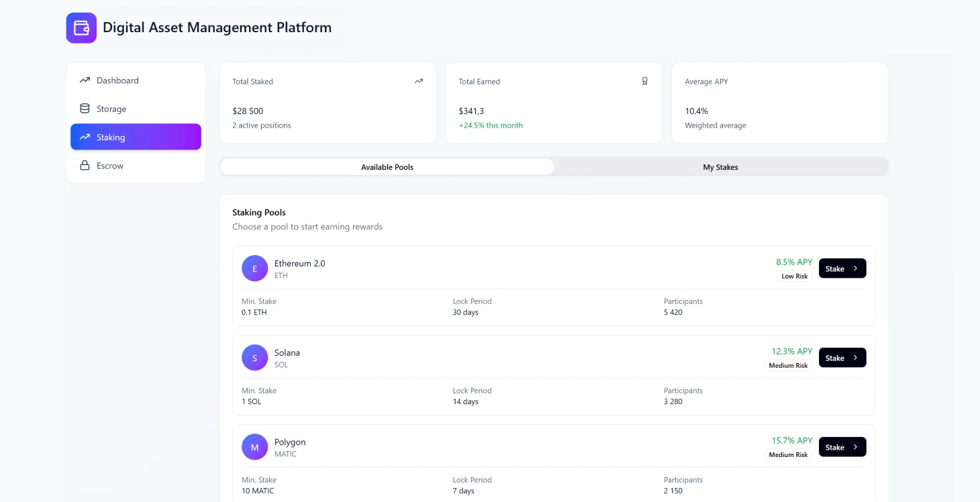This screenshot has width=980, height=502.
Task: Click the award badge icon on Total Earned card
Action: [644, 81]
